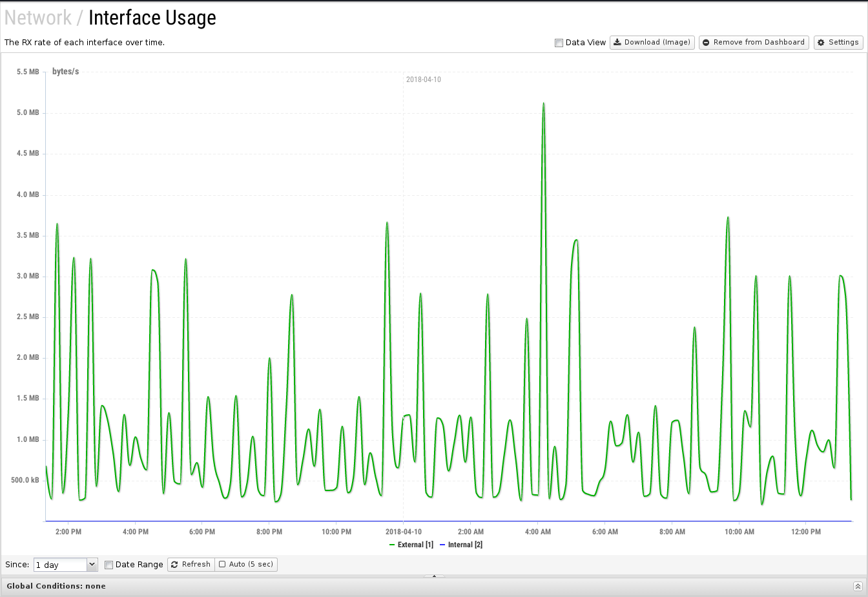Click Remove from Dashboard button

(x=754, y=43)
